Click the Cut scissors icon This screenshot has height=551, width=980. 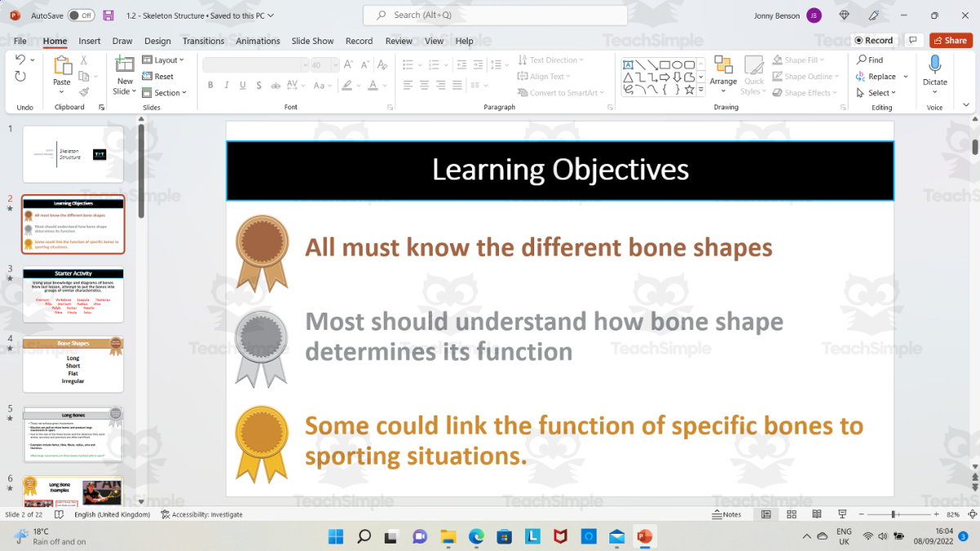pyautogui.click(x=83, y=60)
